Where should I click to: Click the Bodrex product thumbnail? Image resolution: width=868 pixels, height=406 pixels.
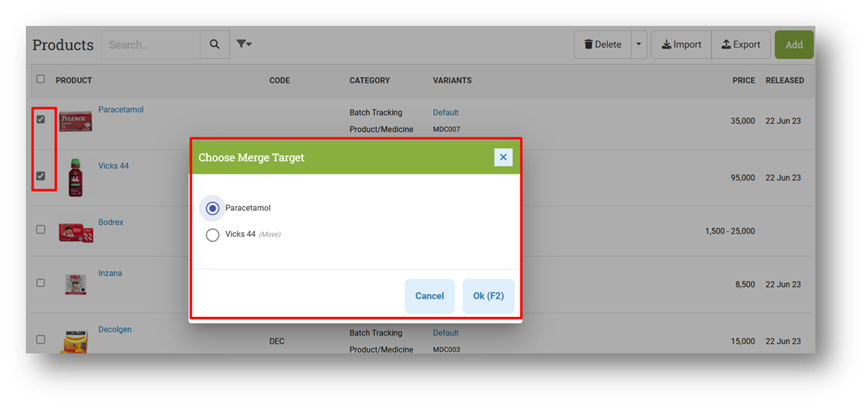click(x=76, y=233)
